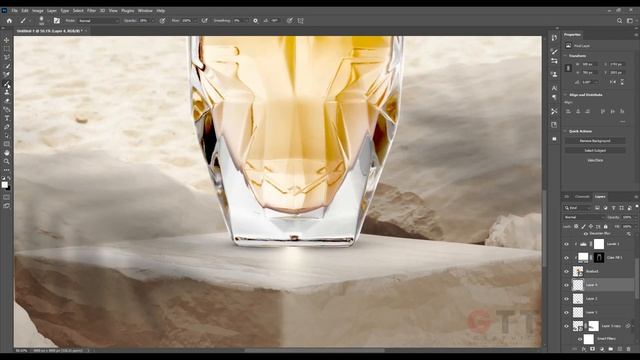
Task: Click the delete layer trash icon
Action: pyautogui.click(x=629, y=349)
